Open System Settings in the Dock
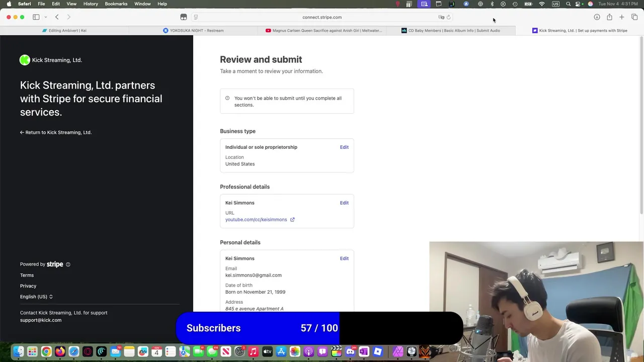Screen dimensions: 644x362 (x=239, y=352)
